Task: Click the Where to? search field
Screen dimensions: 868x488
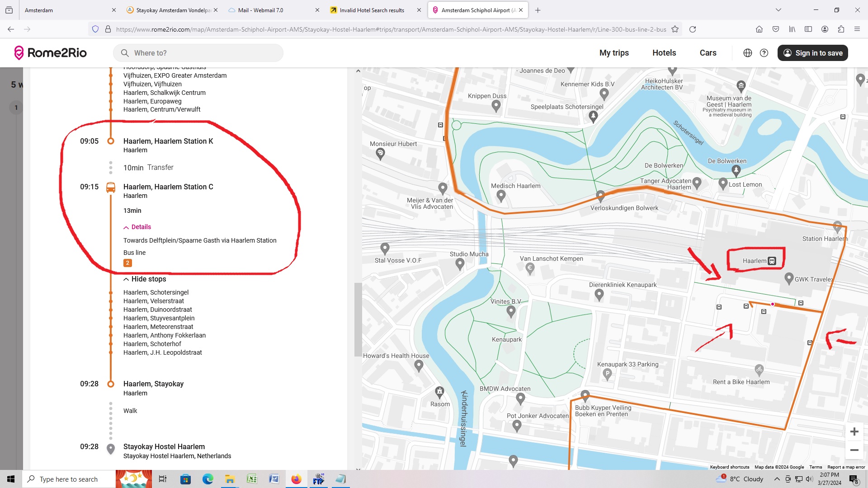Action: pyautogui.click(x=198, y=53)
